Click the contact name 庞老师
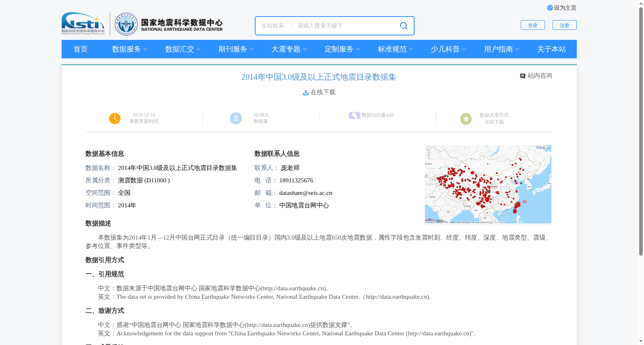Image resolution: width=644 pixels, height=345 pixels. (290, 168)
